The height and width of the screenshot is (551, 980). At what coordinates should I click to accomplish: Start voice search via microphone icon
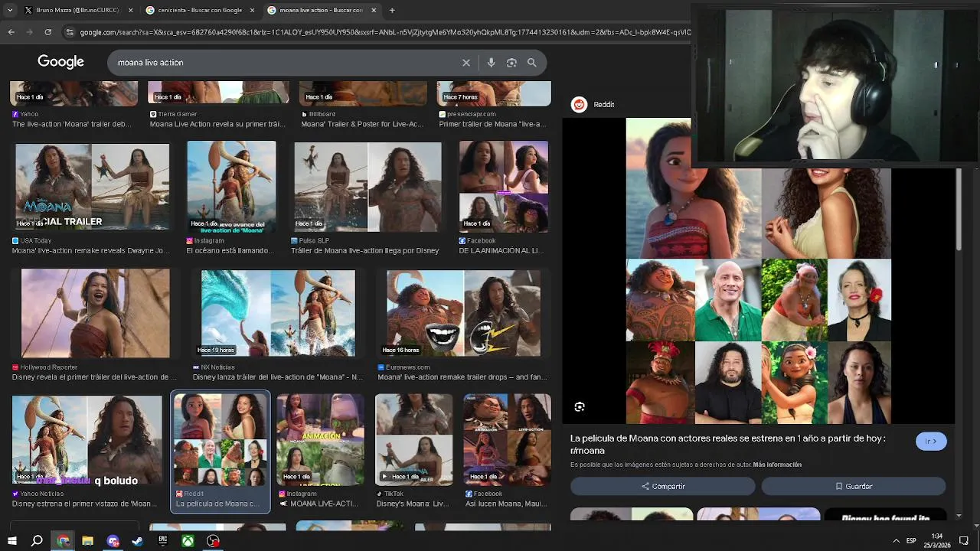click(x=491, y=63)
